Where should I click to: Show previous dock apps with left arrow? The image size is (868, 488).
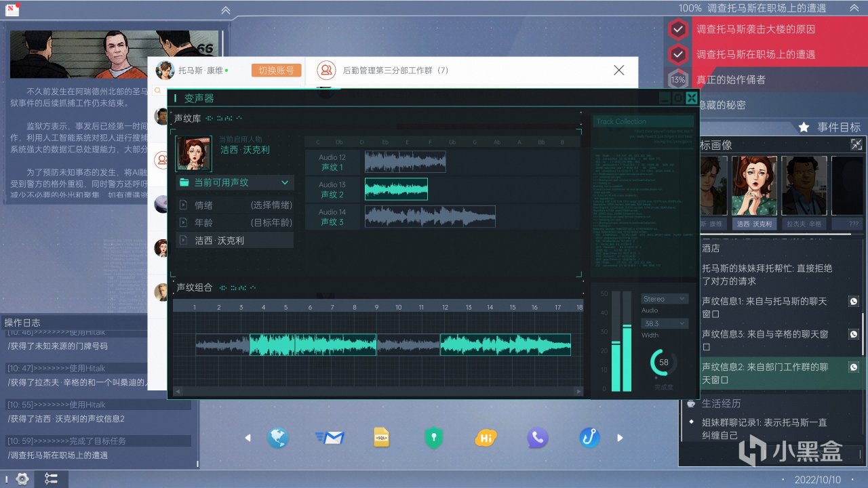click(248, 438)
